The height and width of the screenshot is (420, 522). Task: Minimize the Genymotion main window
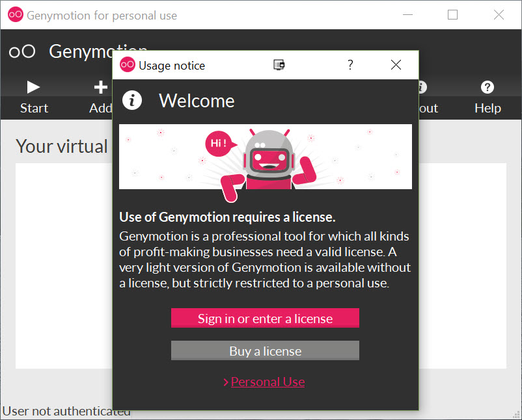407,15
